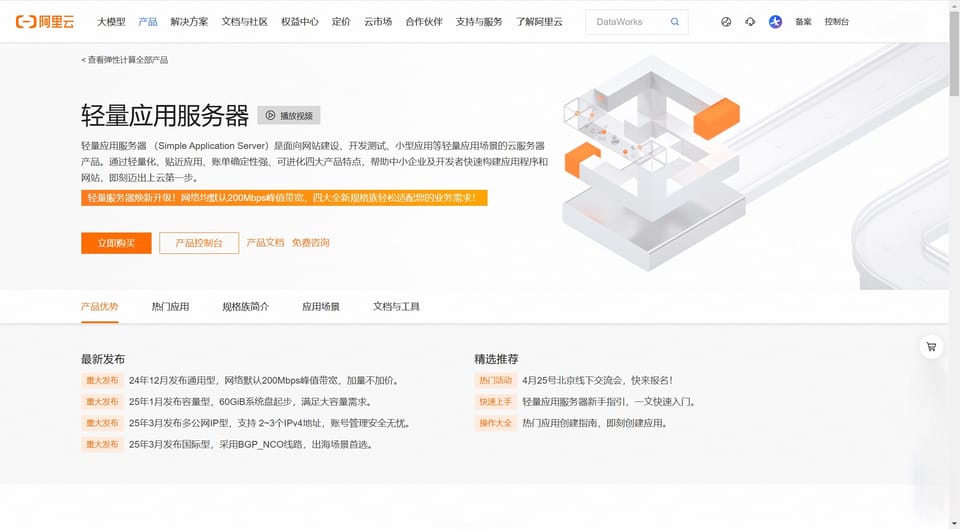Open the 控制台 link
The height and width of the screenshot is (529, 960).
(836, 21)
